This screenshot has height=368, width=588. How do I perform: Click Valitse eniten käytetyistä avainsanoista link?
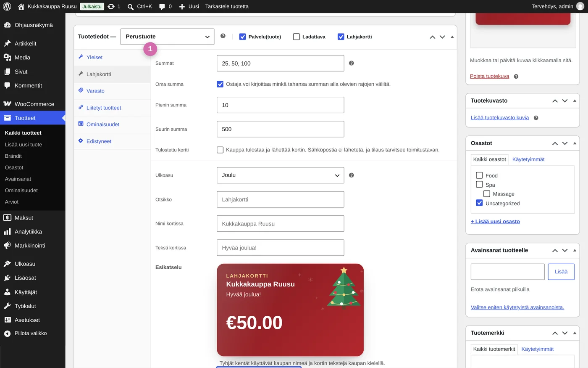point(517,307)
